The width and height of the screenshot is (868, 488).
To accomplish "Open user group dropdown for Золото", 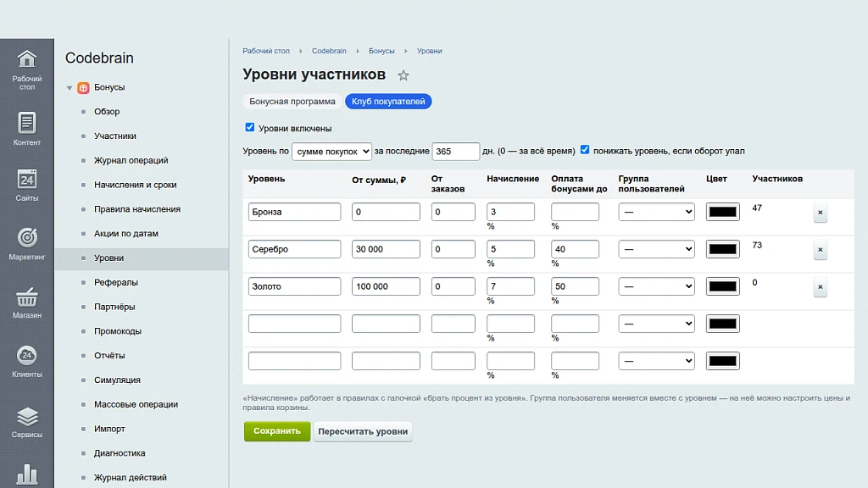I will 656,286.
